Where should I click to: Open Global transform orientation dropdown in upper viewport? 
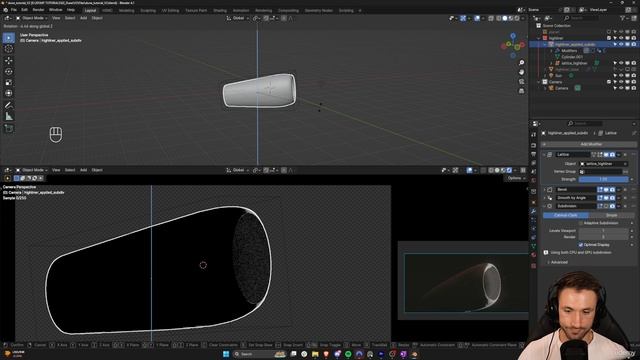coord(238,18)
